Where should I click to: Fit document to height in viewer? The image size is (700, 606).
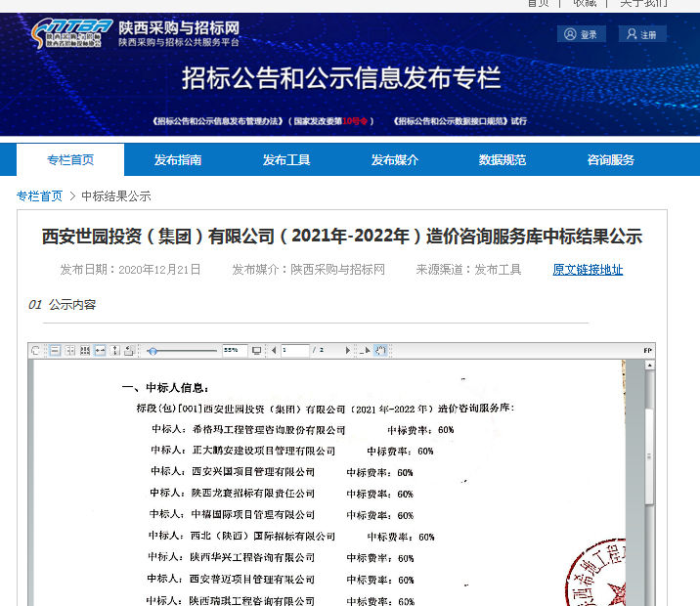click(115, 350)
